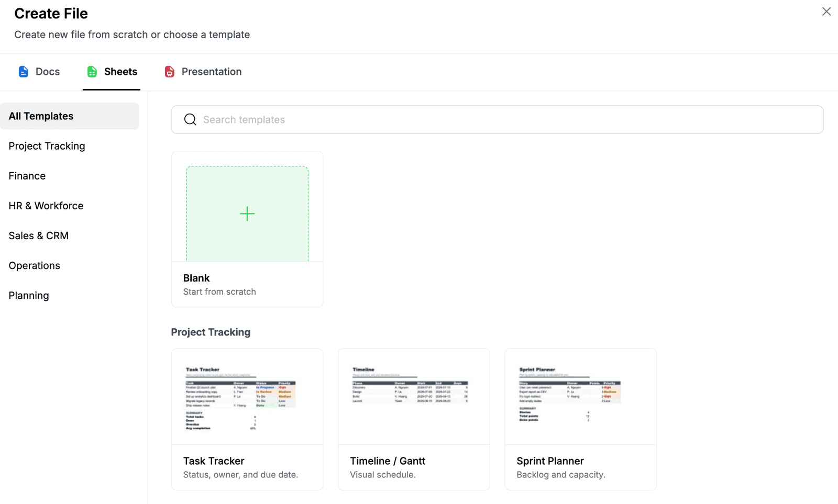Click the search magnifier icon

tap(190, 119)
